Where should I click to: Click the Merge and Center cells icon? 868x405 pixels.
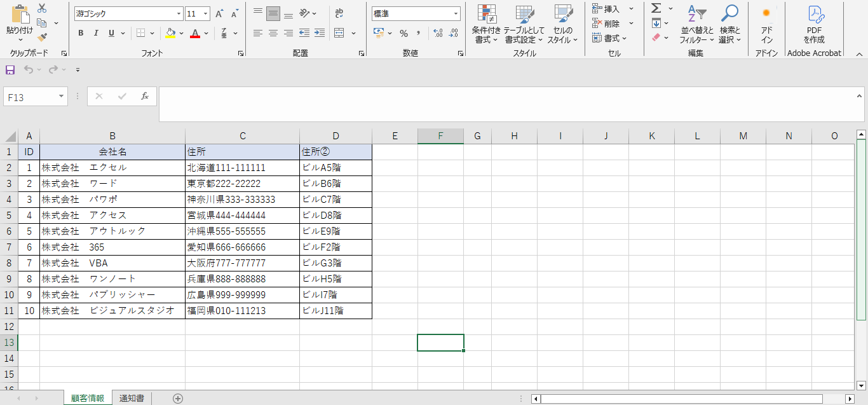(339, 33)
